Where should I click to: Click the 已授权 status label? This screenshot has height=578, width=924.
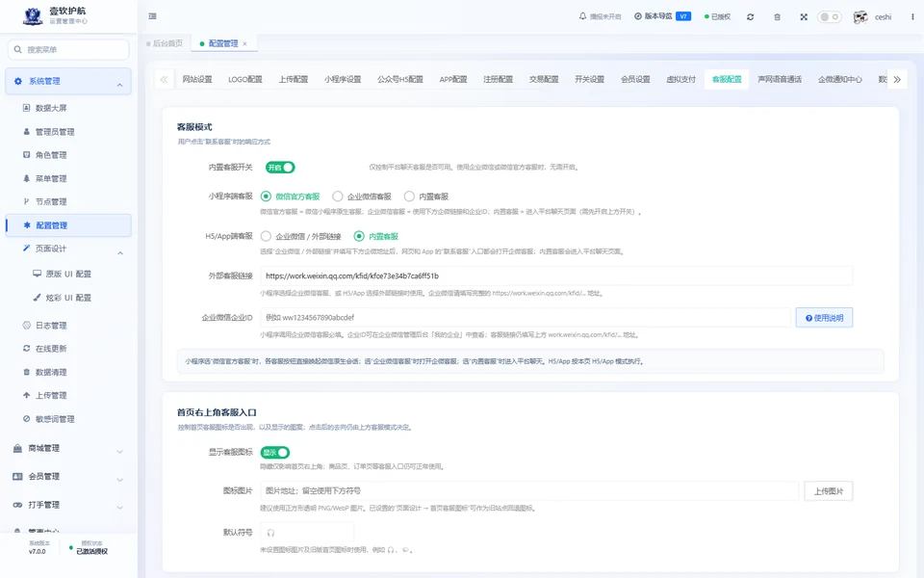[x=717, y=17]
